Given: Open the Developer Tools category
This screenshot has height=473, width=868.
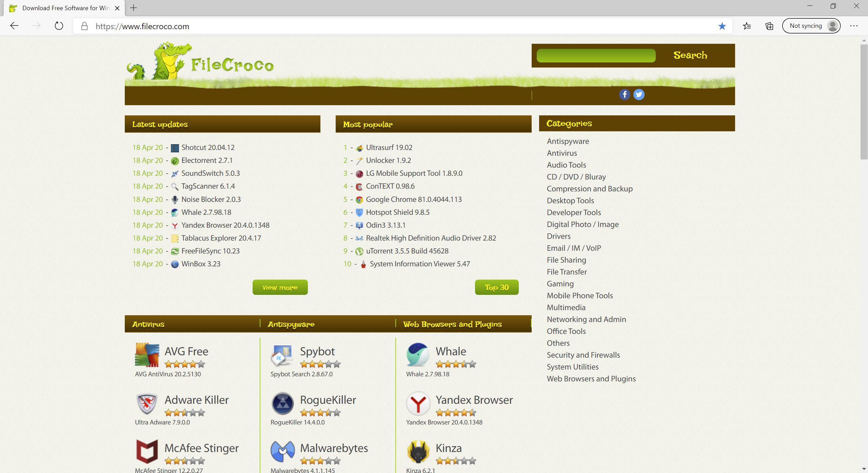Looking at the screenshot, I should pyautogui.click(x=574, y=212).
